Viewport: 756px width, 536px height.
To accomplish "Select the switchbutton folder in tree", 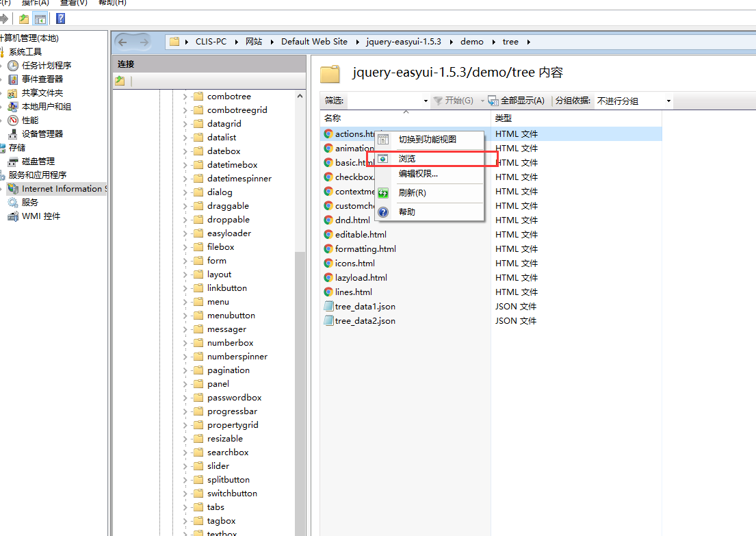I will pos(232,494).
